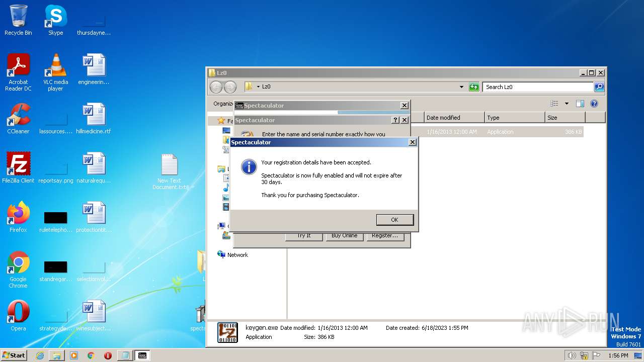Select the Skype desktop shortcut
The image size is (644, 362).
pos(55,20)
